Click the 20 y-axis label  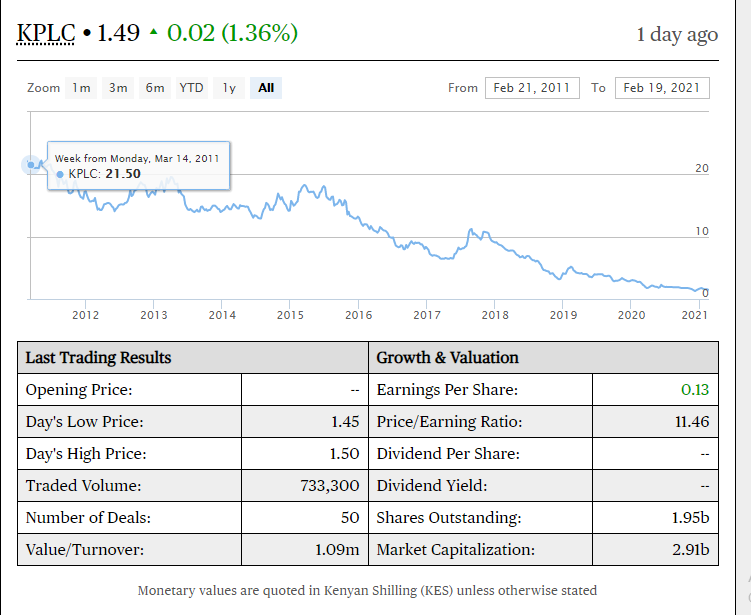tap(702, 168)
